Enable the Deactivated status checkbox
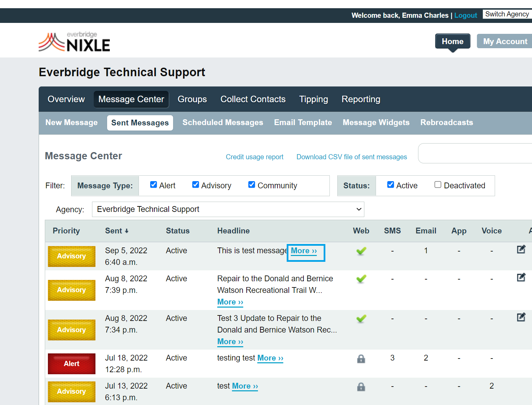This screenshot has height=405, width=532. (438, 185)
